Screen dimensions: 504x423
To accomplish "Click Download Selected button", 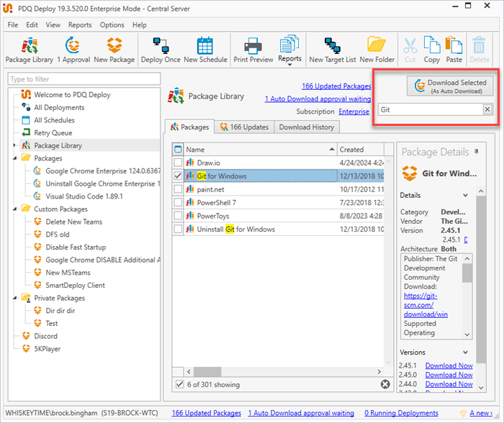I will click(x=450, y=86).
